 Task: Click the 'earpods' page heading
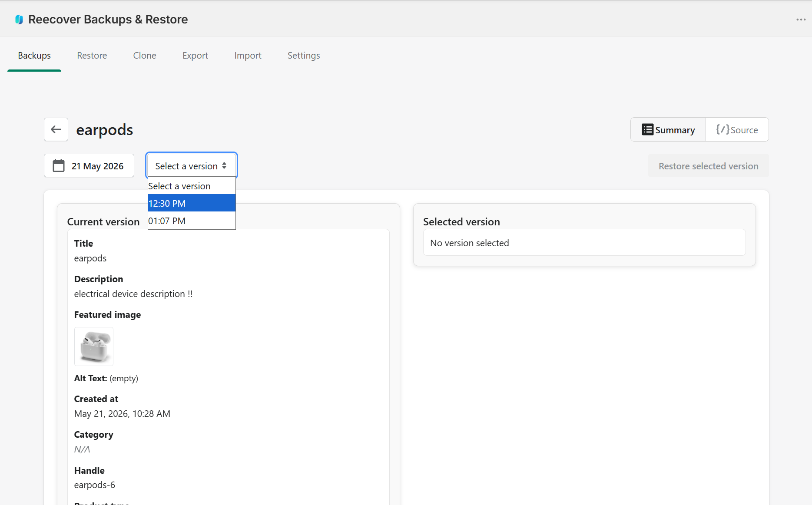coord(104,130)
